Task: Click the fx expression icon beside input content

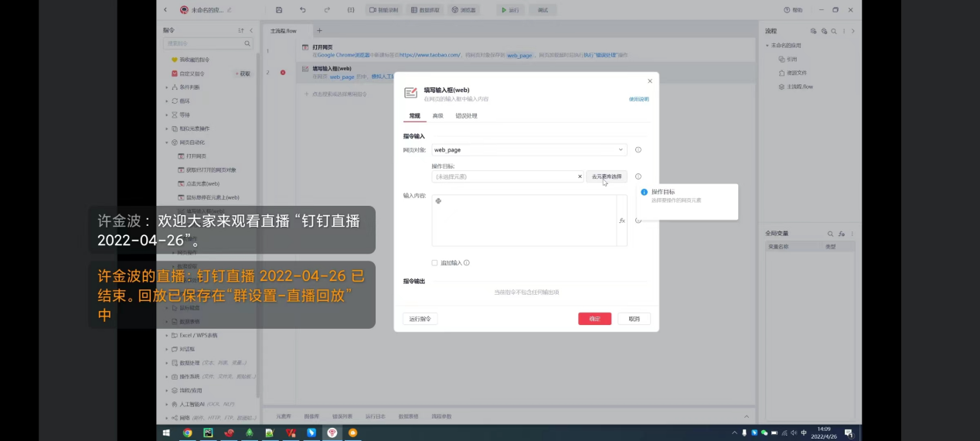Action: tap(621, 220)
